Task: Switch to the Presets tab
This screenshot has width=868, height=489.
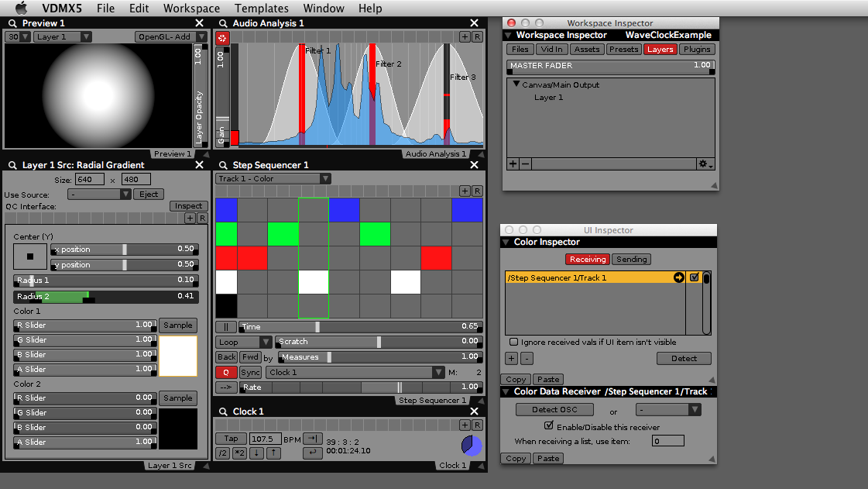Action: point(623,50)
